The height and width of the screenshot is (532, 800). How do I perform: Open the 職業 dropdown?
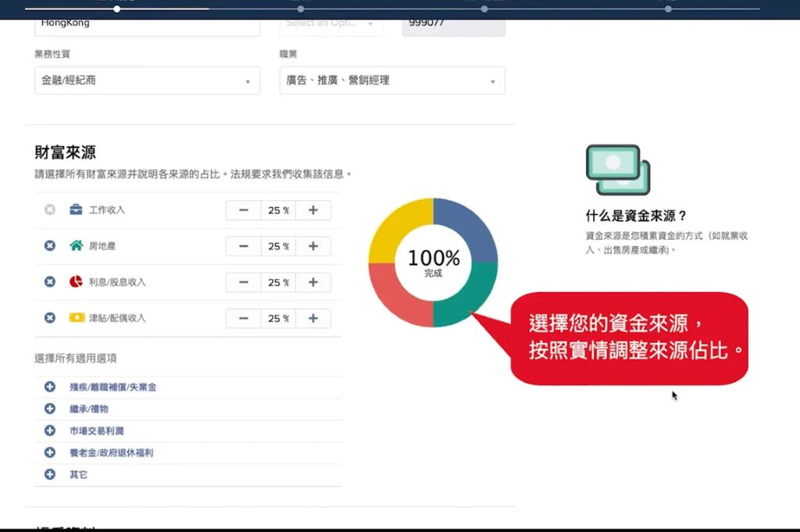[x=391, y=80]
